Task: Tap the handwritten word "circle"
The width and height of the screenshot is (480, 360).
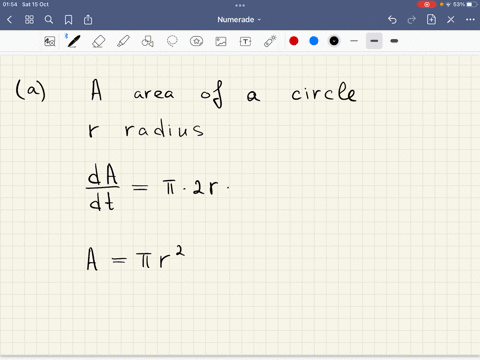Action: point(324,92)
